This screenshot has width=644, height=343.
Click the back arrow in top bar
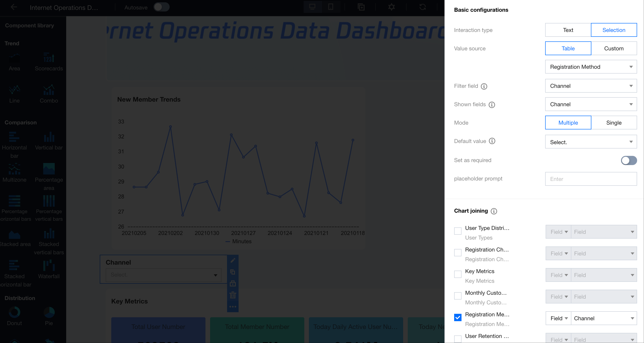(x=14, y=7)
